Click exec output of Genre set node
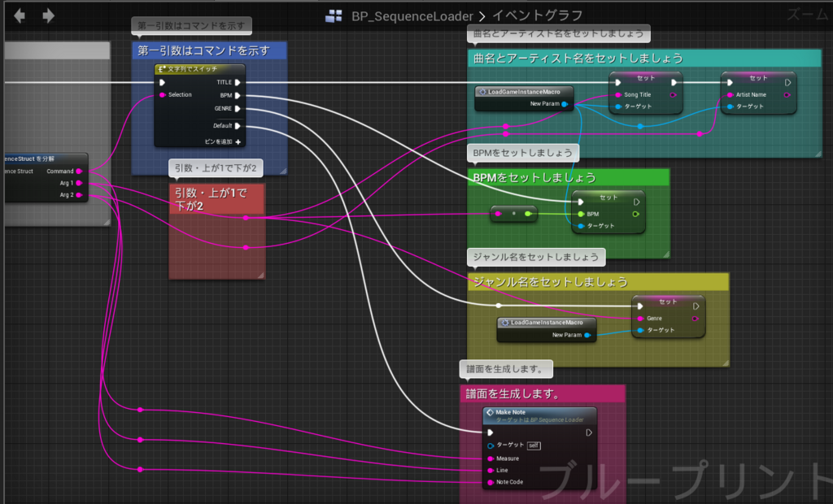833x504 pixels. tap(696, 306)
